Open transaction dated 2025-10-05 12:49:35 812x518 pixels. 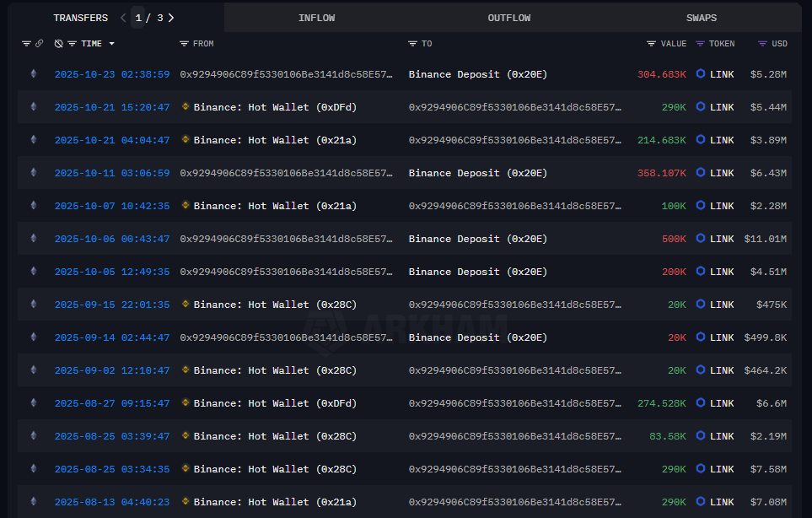point(112,272)
